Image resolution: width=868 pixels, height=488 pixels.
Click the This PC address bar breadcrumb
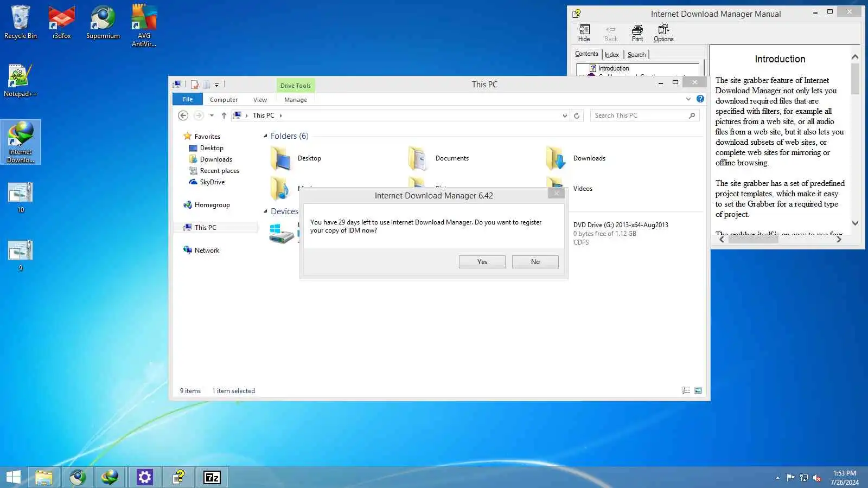click(x=264, y=115)
